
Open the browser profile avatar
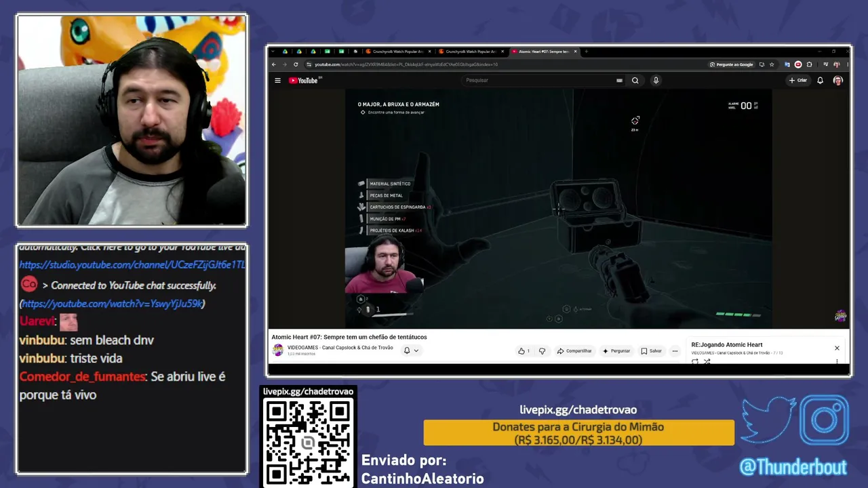coord(836,64)
